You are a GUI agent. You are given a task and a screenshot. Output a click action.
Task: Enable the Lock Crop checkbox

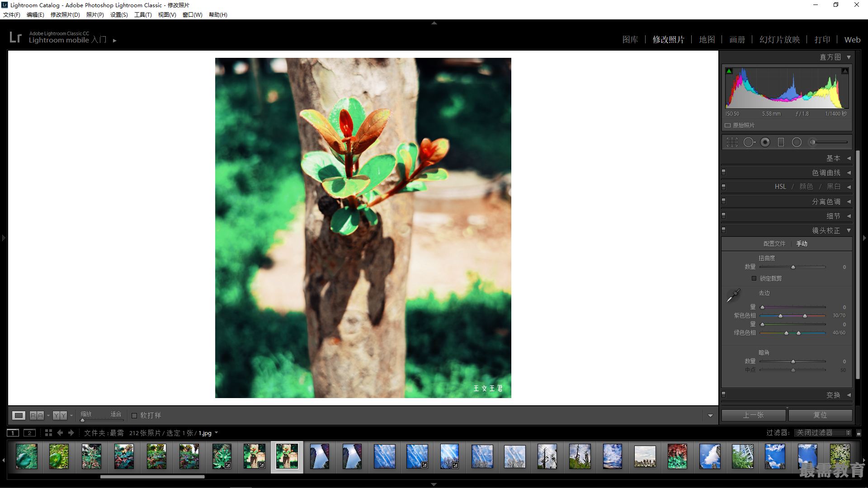(754, 278)
